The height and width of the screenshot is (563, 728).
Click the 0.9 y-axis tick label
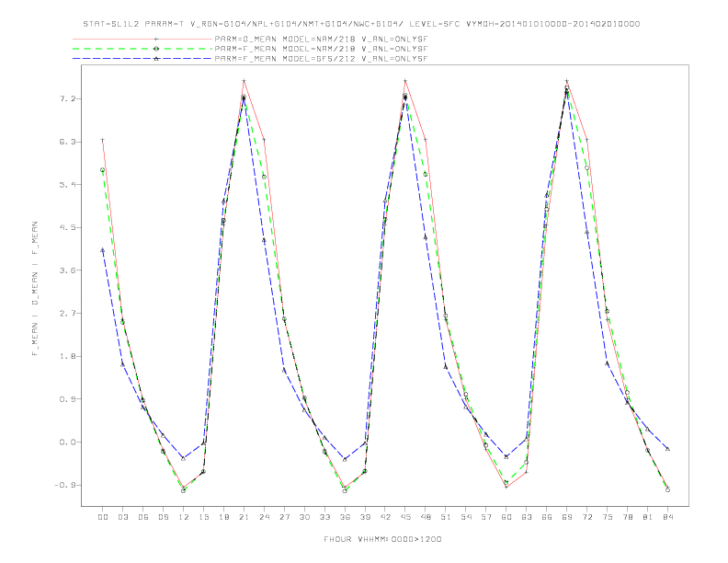tap(66, 399)
